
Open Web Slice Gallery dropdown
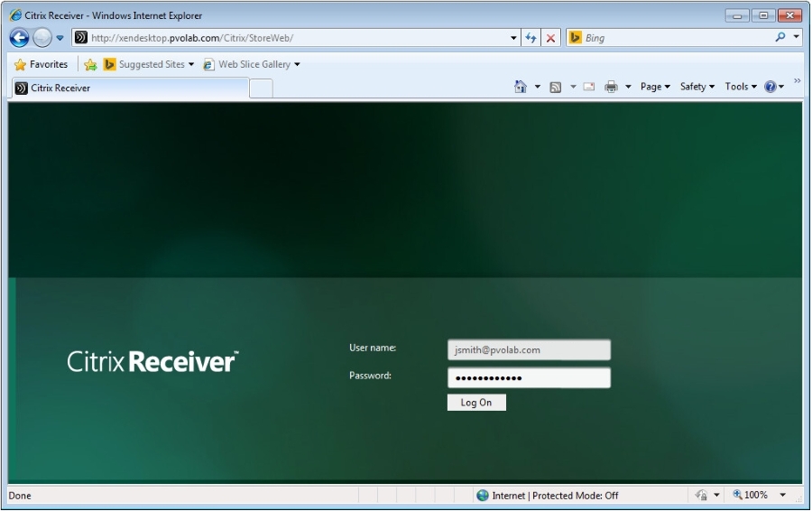pos(252,64)
